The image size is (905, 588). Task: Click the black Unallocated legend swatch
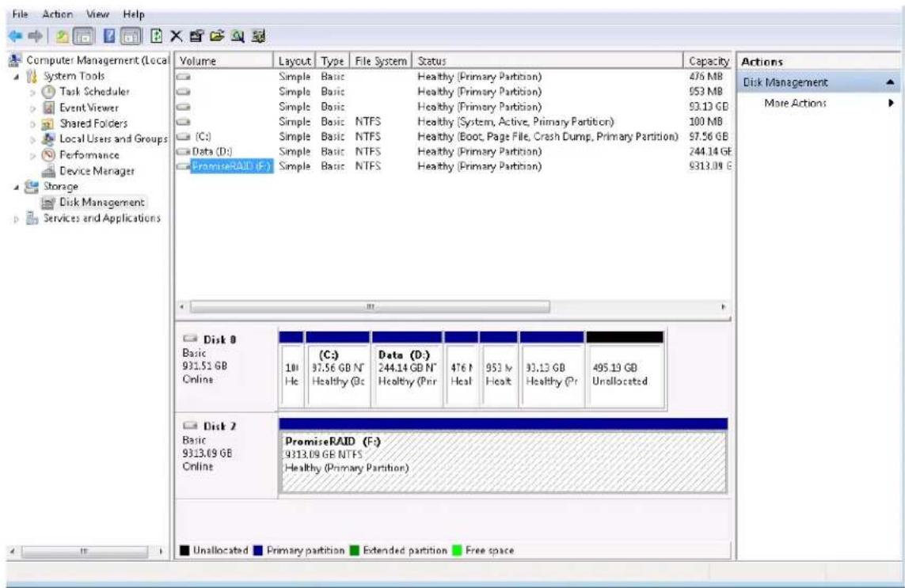tap(184, 550)
